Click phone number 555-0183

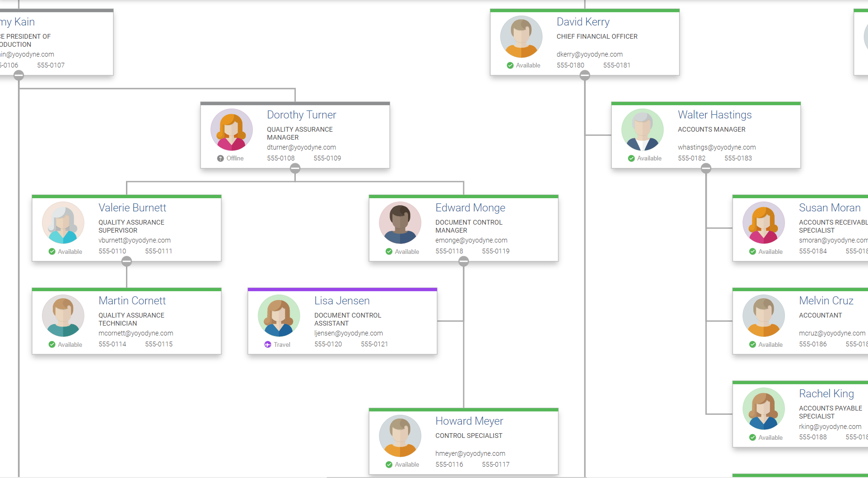738,158
